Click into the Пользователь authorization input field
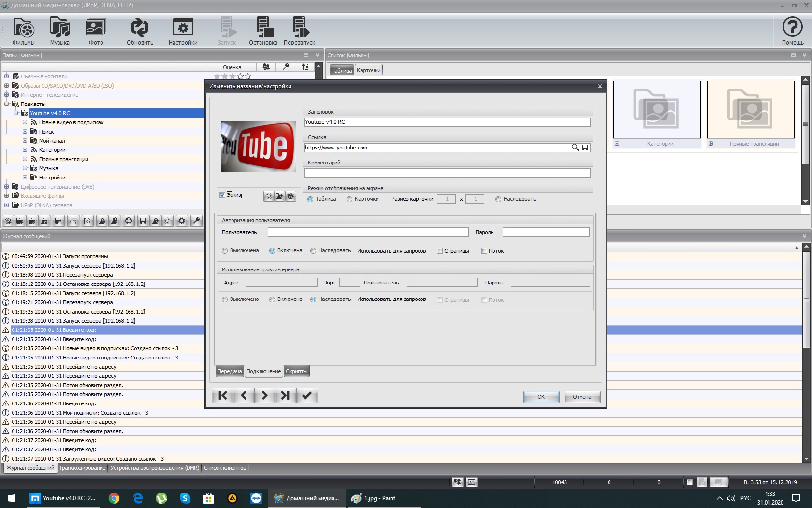 coord(368,232)
